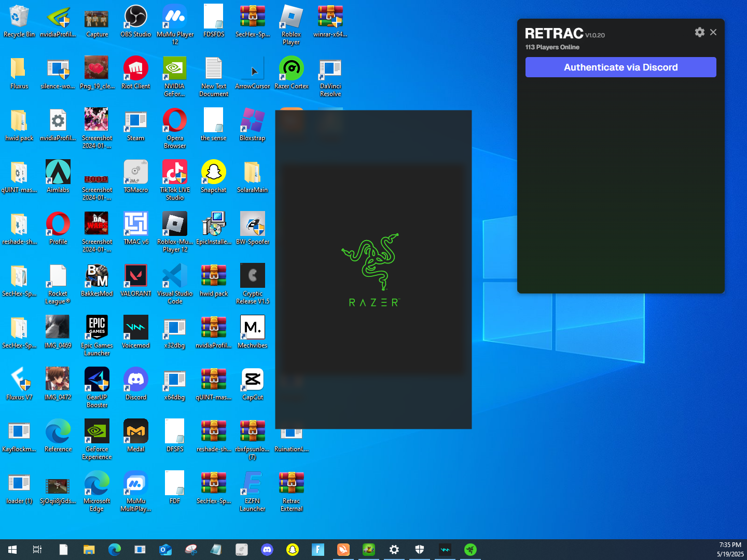Select Opera Browser desktop icon
The width and height of the screenshot is (747, 560).
pos(175,129)
